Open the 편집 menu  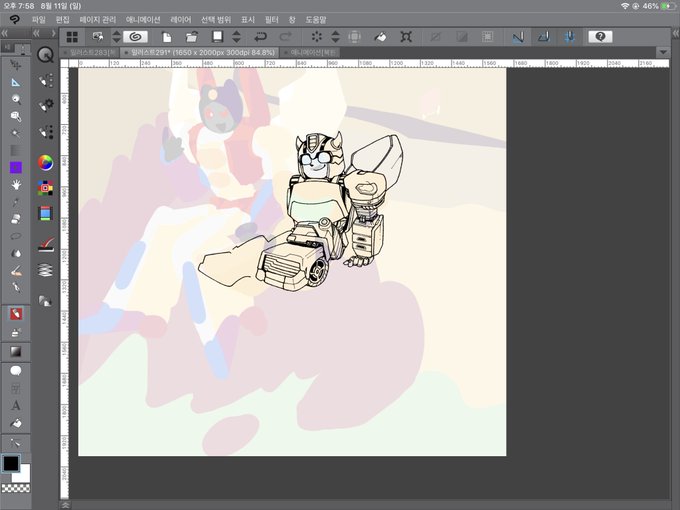[62, 20]
